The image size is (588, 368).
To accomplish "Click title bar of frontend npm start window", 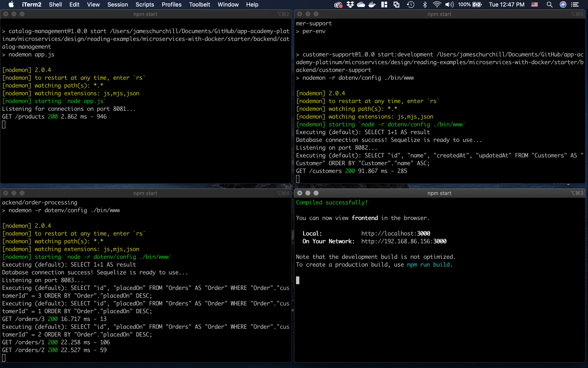I will click(439, 193).
